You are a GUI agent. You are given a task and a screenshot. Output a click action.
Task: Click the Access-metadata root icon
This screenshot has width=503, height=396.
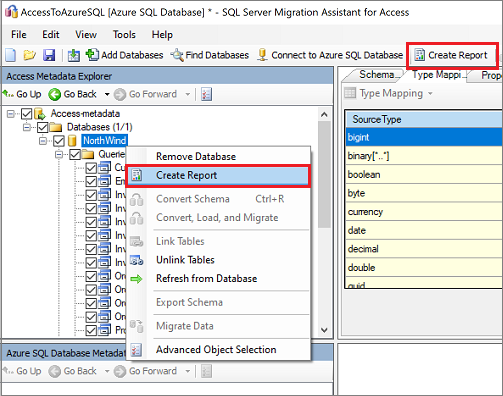point(40,114)
